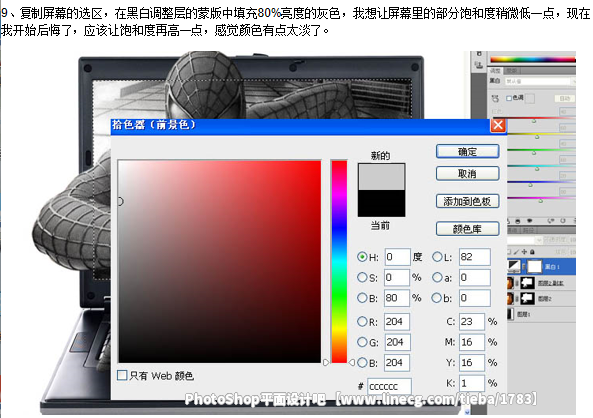593x418 pixels.
Task: Select the R red radio button
Action: click(x=362, y=322)
